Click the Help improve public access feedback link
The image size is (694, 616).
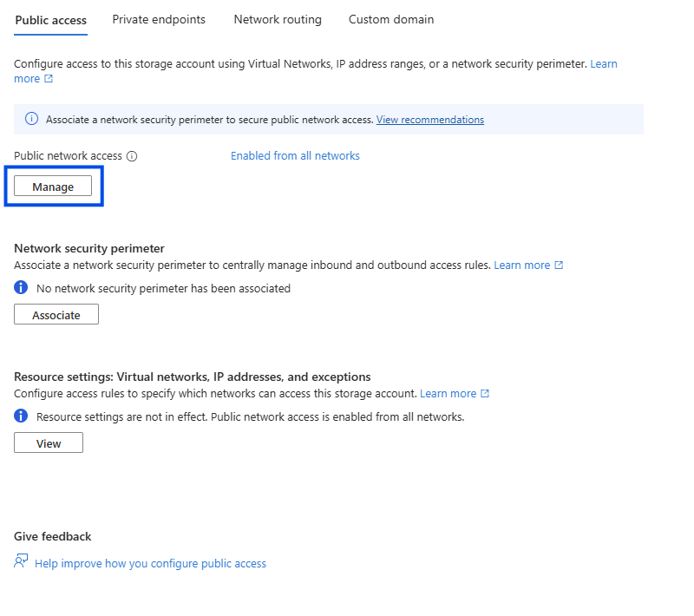pyautogui.click(x=150, y=564)
